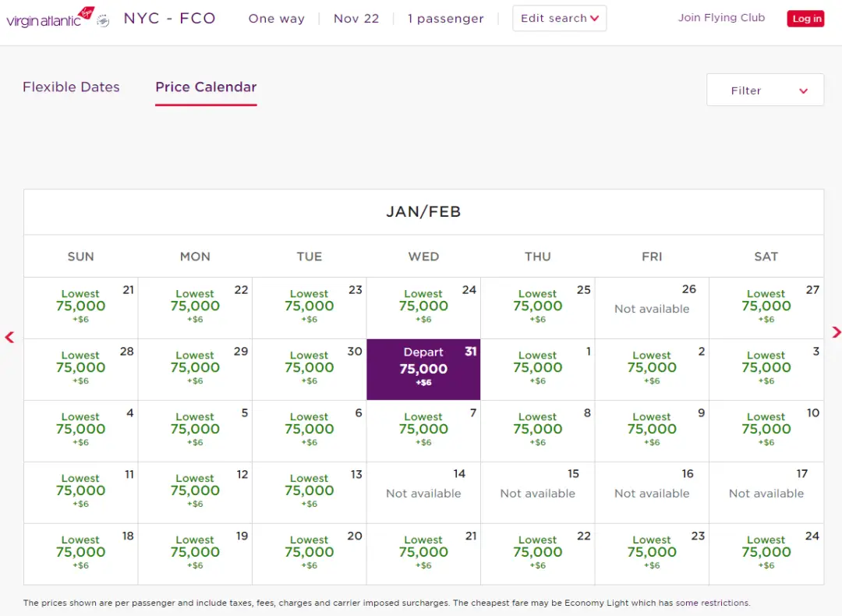Open the Edit search dropdown

559,19
